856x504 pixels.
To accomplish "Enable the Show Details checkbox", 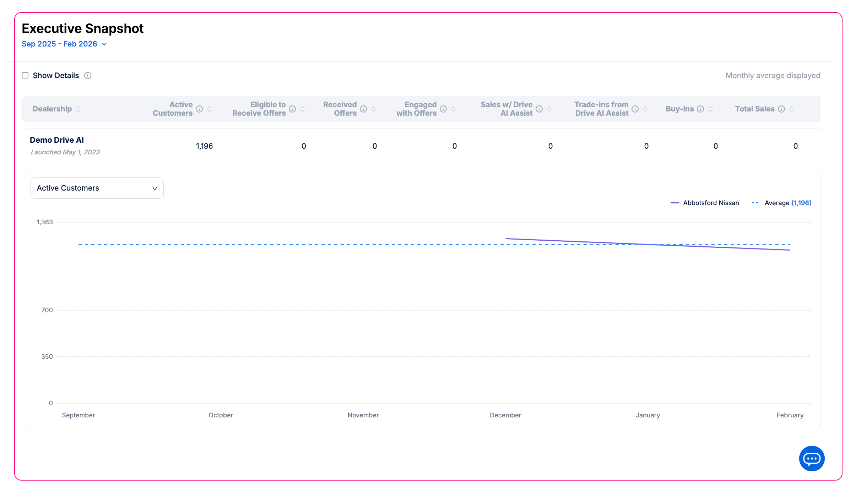I will pos(25,75).
